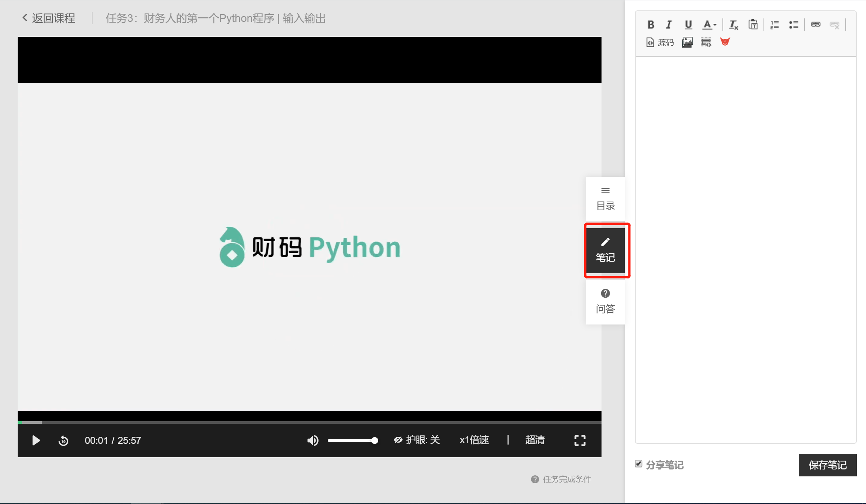The height and width of the screenshot is (504, 866).
Task: Insert a bulleted list
Action: [793, 25]
